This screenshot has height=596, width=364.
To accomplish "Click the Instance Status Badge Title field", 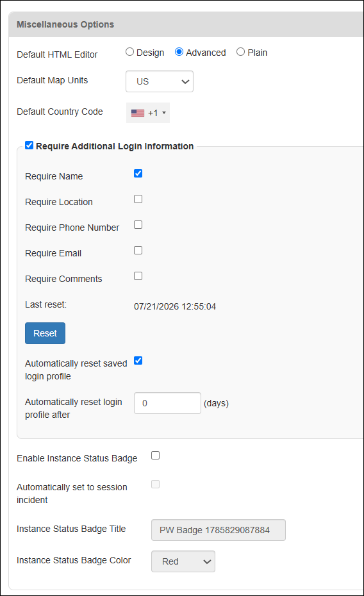I will tap(219, 530).
